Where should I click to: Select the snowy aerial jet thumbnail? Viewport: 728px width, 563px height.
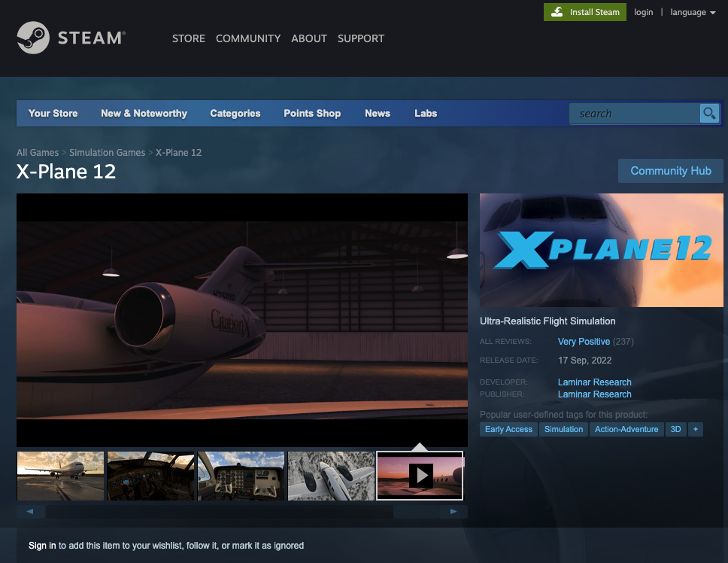331,476
